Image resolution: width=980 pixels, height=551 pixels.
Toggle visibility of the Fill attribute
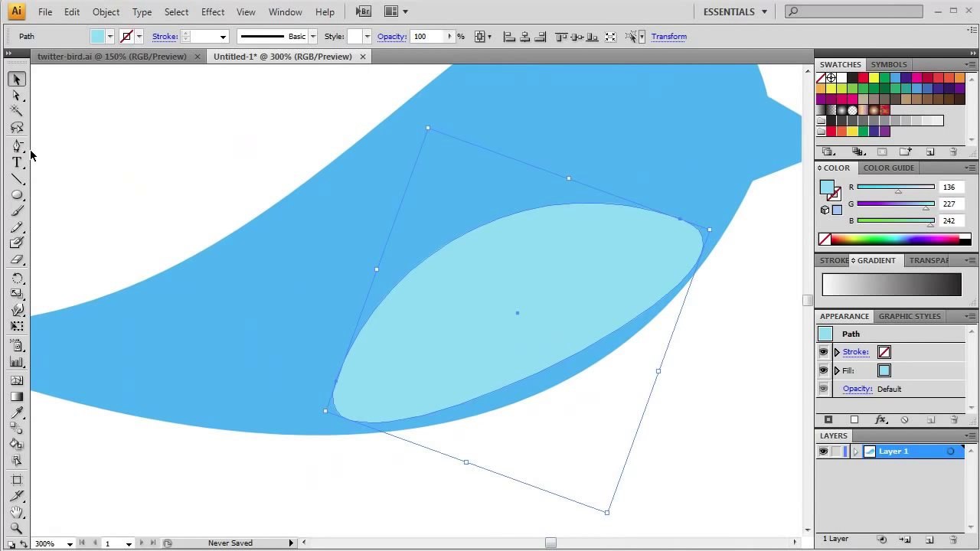click(x=824, y=370)
